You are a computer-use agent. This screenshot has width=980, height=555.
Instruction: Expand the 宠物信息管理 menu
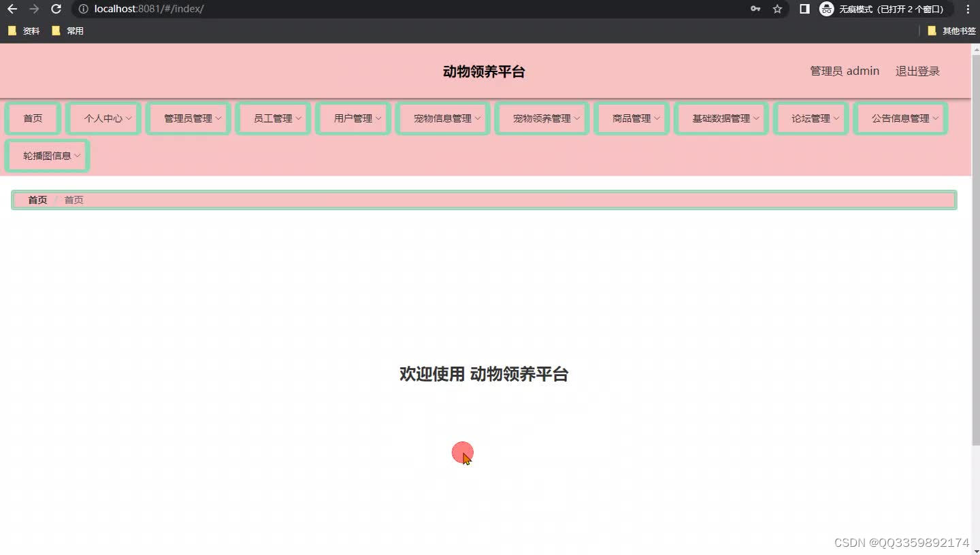click(443, 118)
